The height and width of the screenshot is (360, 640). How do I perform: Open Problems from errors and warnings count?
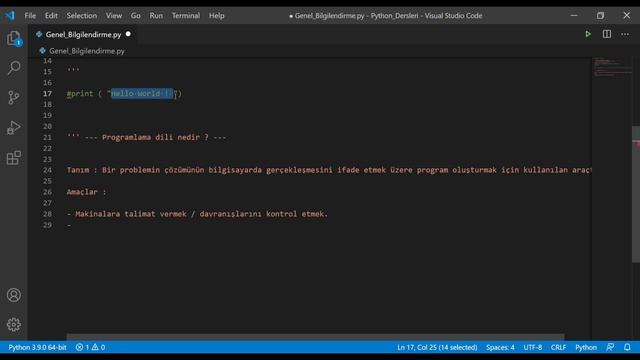[90, 347]
